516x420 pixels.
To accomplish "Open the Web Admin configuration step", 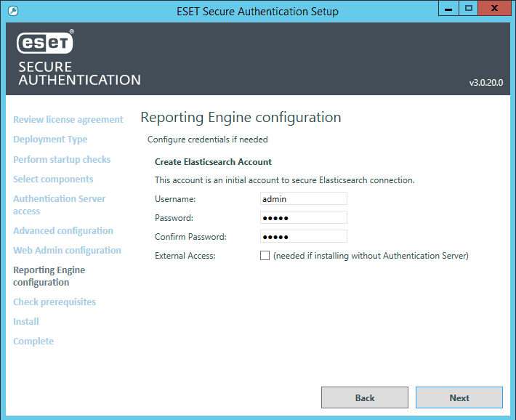I will (x=67, y=251).
